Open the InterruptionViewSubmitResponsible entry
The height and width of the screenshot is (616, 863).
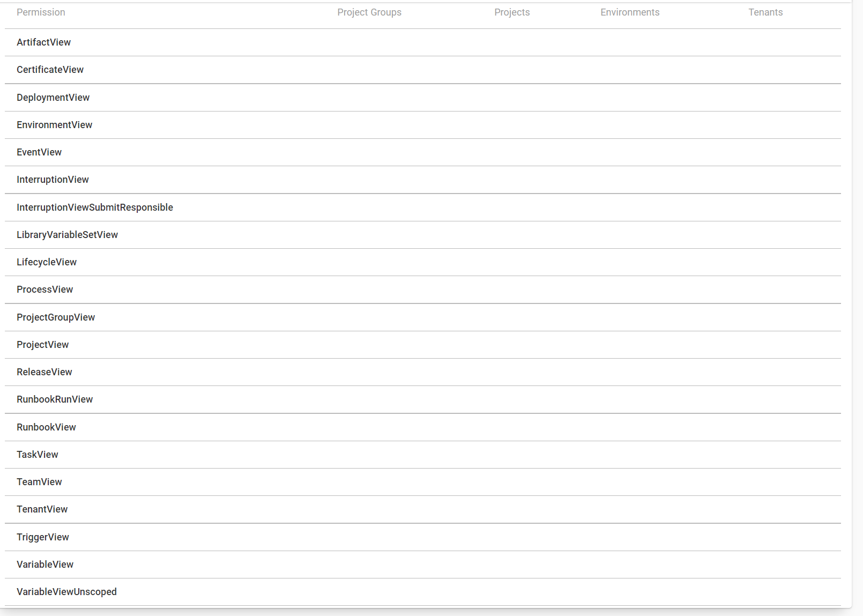click(94, 207)
